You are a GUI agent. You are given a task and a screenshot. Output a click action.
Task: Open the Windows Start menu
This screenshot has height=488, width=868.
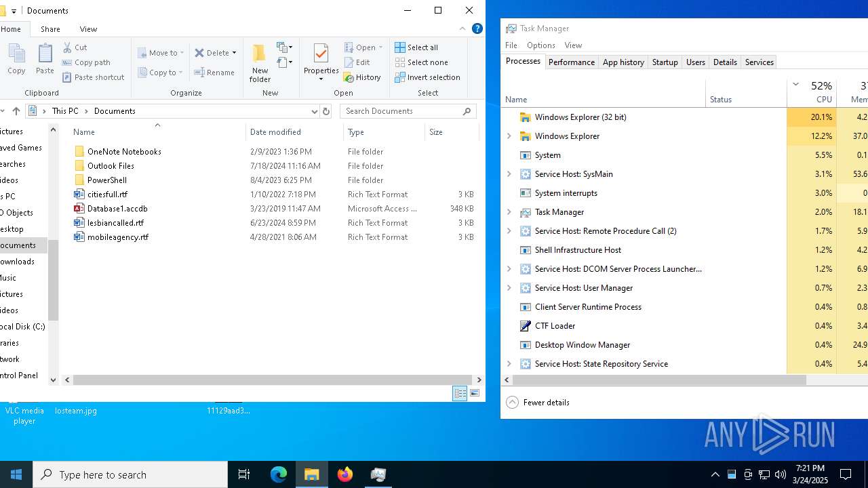16,474
